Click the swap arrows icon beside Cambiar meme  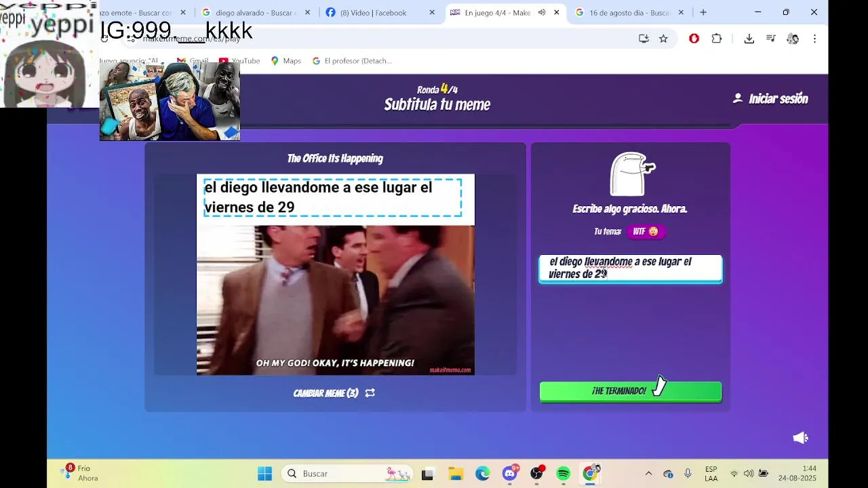point(370,393)
